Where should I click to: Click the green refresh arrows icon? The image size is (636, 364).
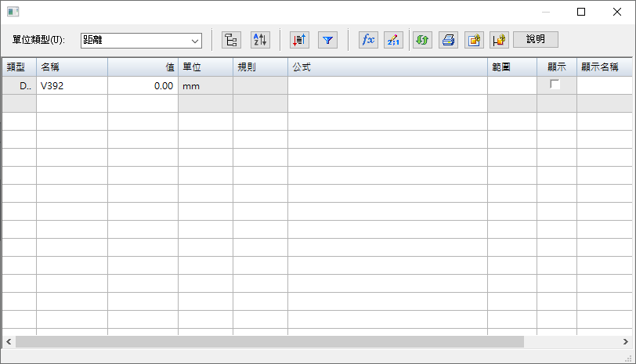(423, 40)
